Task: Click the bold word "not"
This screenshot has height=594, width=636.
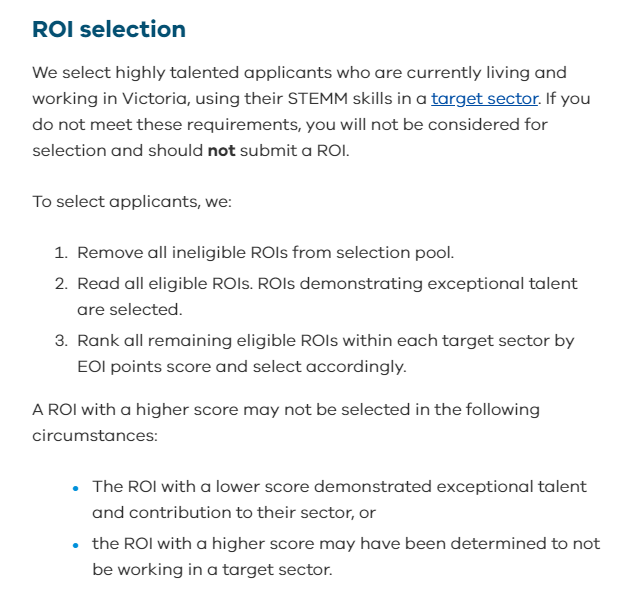Action: [220, 151]
